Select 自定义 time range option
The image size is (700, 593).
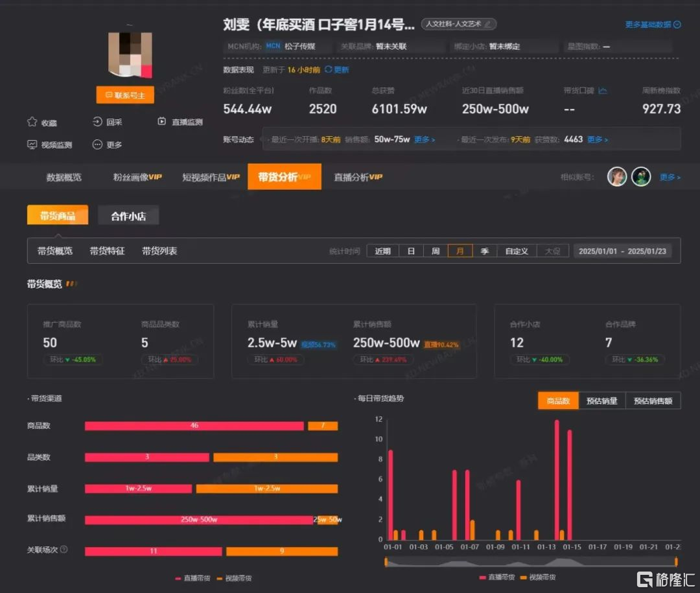click(517, 251)
